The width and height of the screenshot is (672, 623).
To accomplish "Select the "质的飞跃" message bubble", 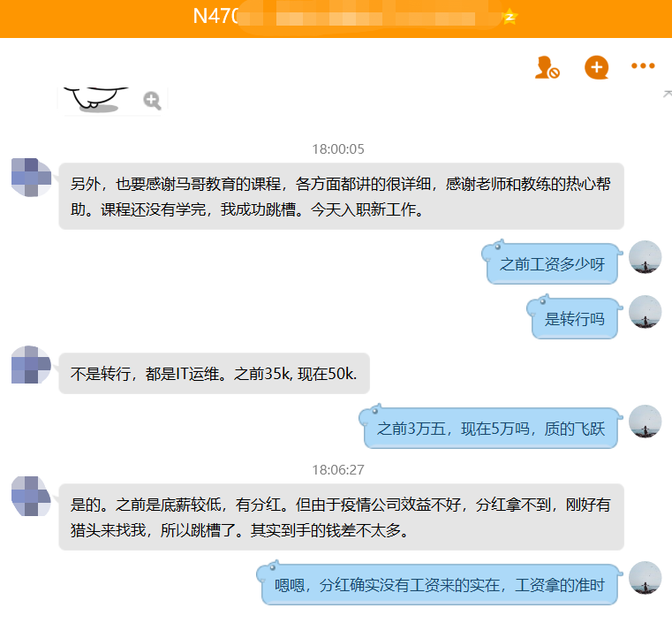I will tap(491, 429).
